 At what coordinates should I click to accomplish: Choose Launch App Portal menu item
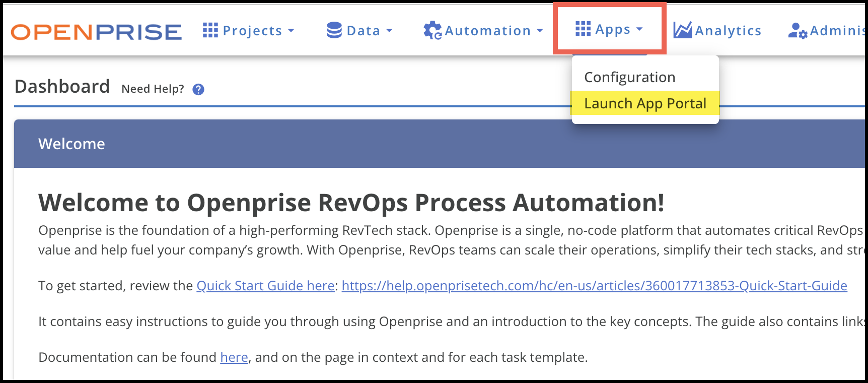point(644,103)
